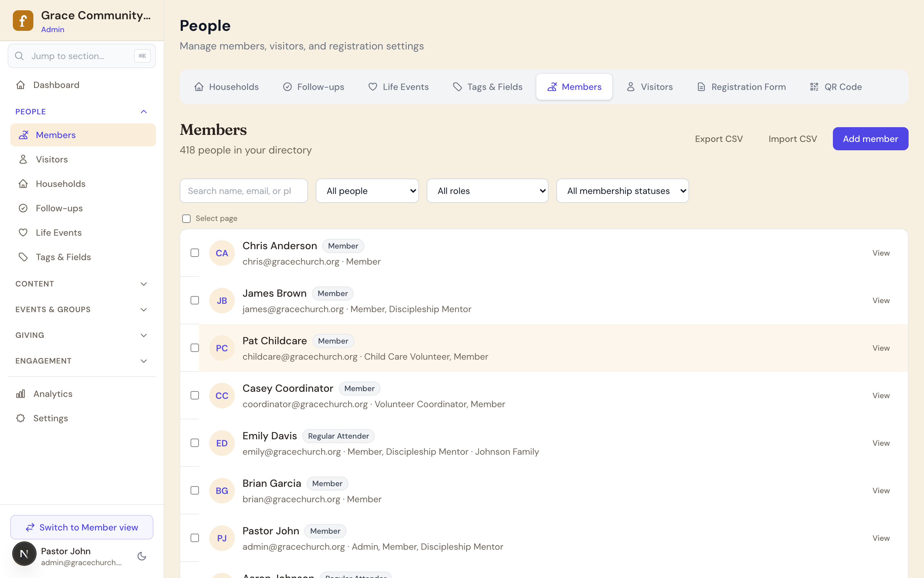This screenshot has width=924, height=578.
Task: Click the admin@gracechurch.org row email text
Action: pyautogui.click(x=294, y=547)
